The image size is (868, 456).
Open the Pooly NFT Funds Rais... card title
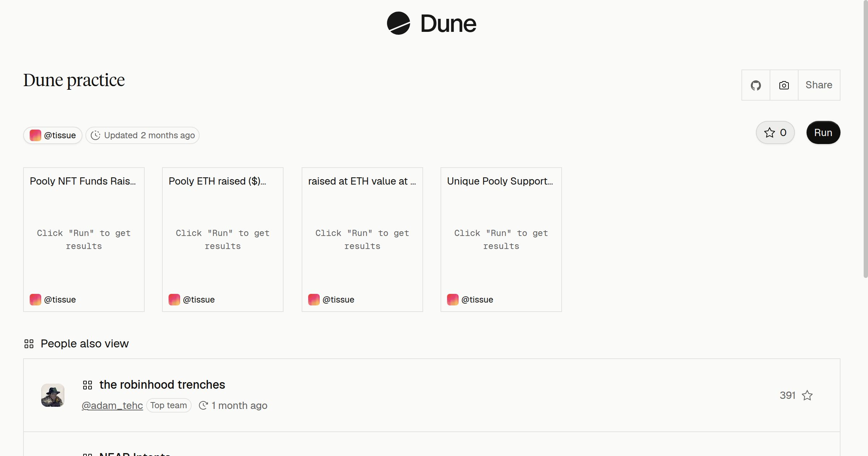tap(83, 181)
